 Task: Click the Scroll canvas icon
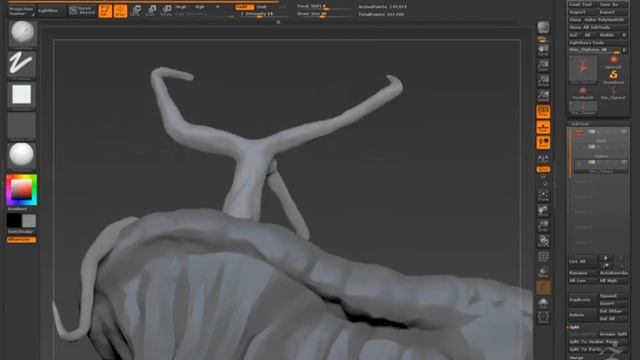[x=543, y=51]
